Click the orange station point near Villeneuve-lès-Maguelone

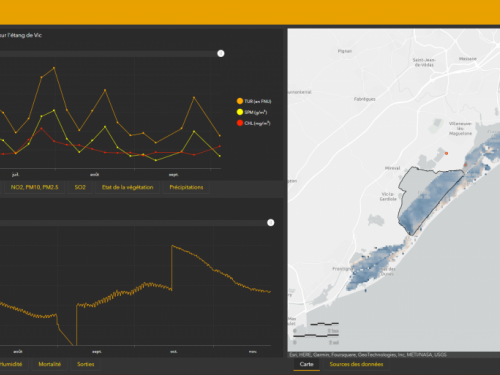click(x=446, y=153)
